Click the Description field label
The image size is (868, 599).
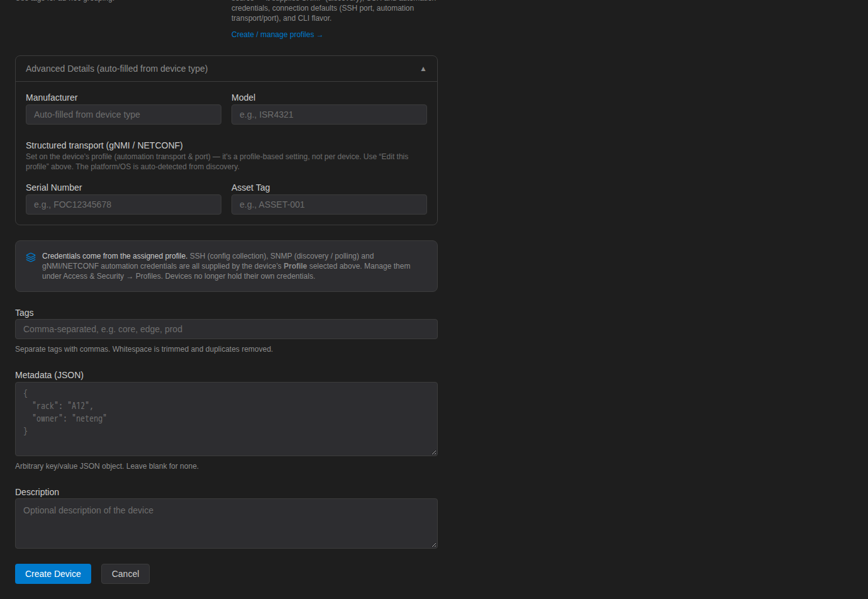click(37, 492)
